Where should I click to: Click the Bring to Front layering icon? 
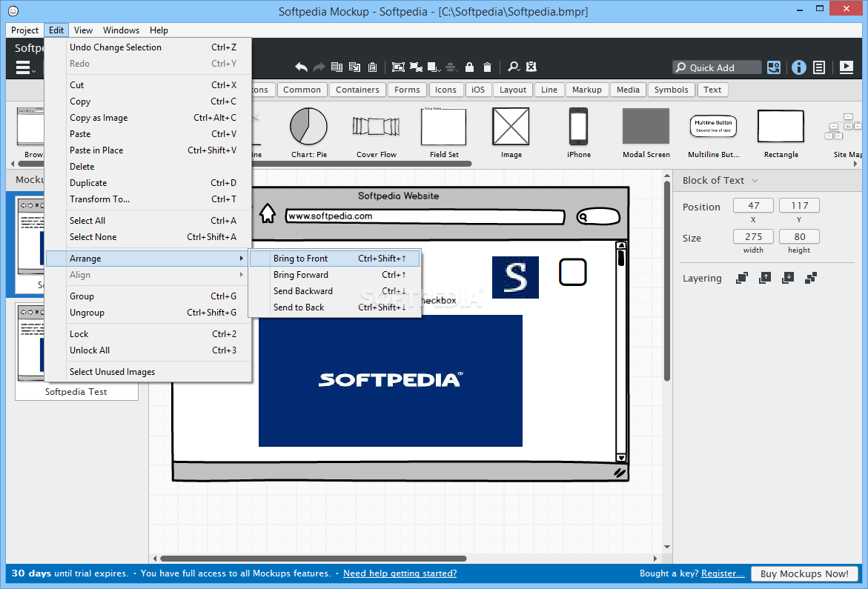coord(742,278)
